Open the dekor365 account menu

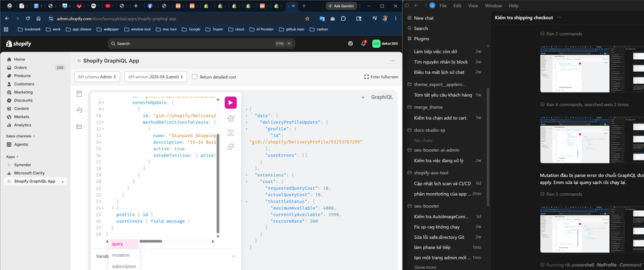coord(385,43)
